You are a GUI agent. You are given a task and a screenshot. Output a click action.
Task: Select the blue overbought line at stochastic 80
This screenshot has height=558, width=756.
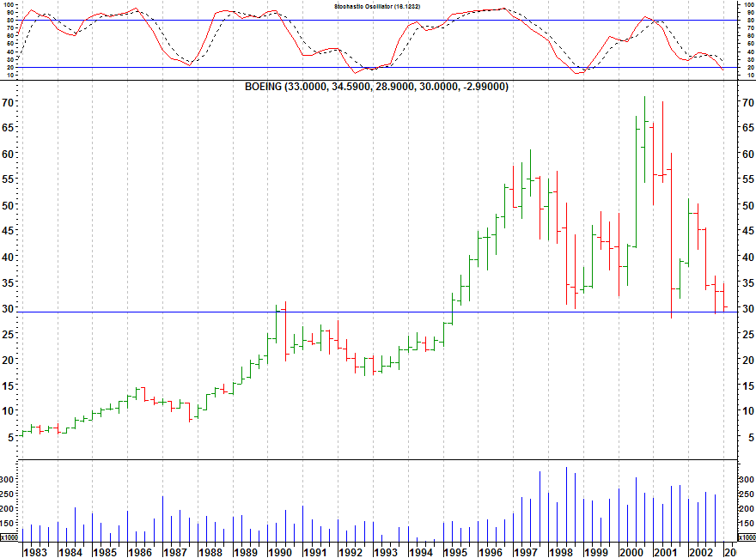coord(377,21)
